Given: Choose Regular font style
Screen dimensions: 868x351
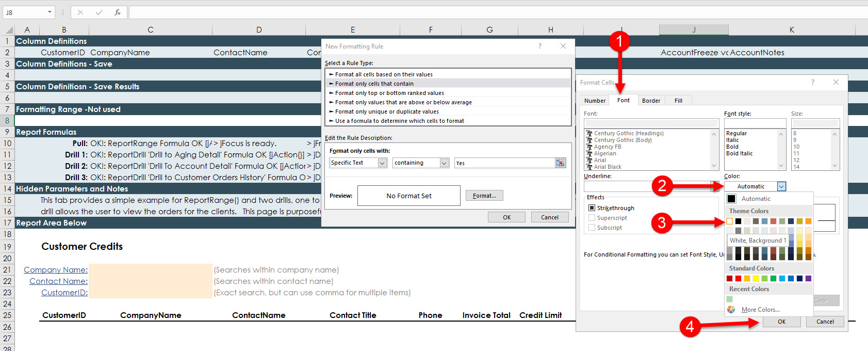Looking at the screenshot, I should click(736, 133).
